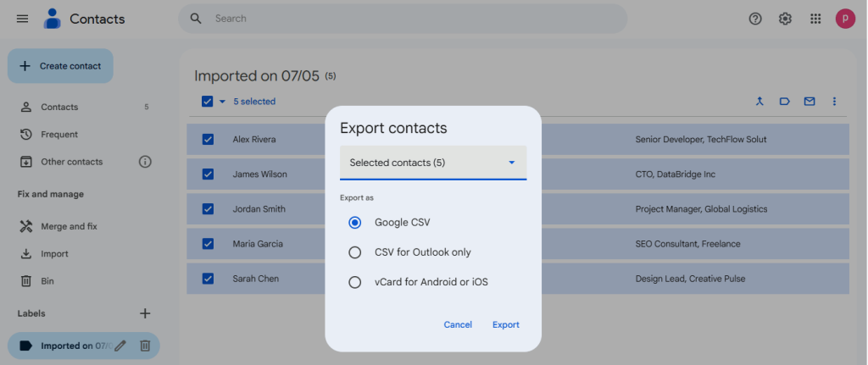
Task: Click the Merge and fix tools icon
Action: tap(26, 226)
